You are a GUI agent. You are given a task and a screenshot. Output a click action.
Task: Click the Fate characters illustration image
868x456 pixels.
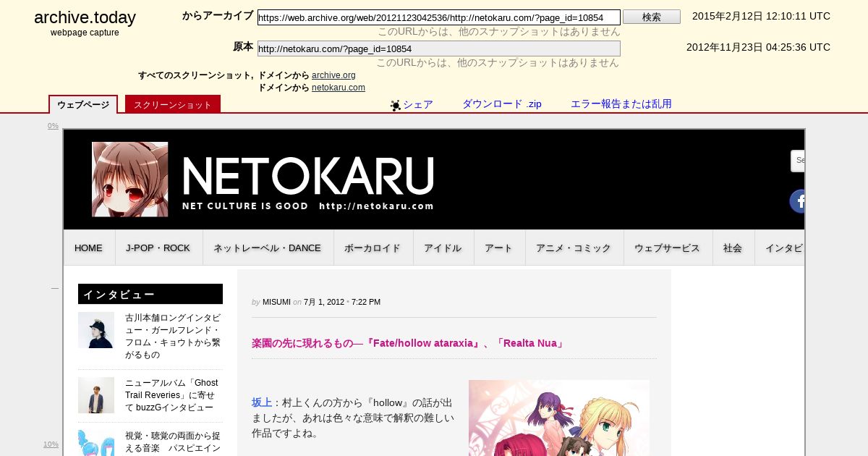click(559, 418)
